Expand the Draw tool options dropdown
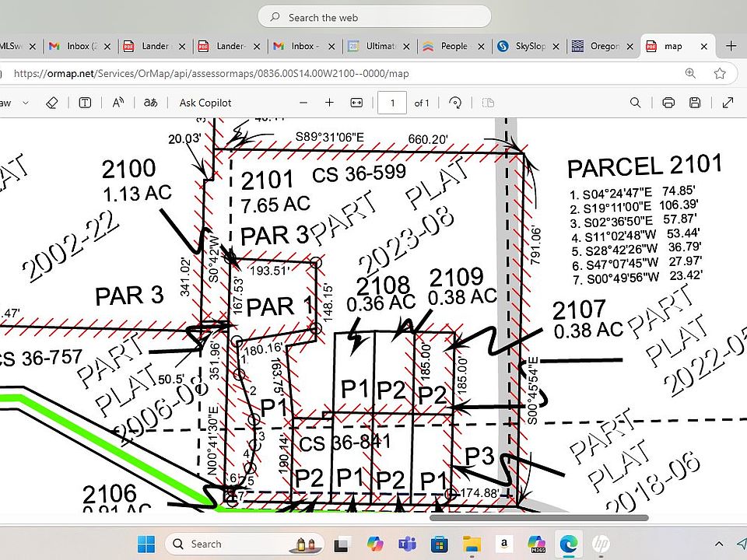This screenshot has width=747, height=560. 26,103
